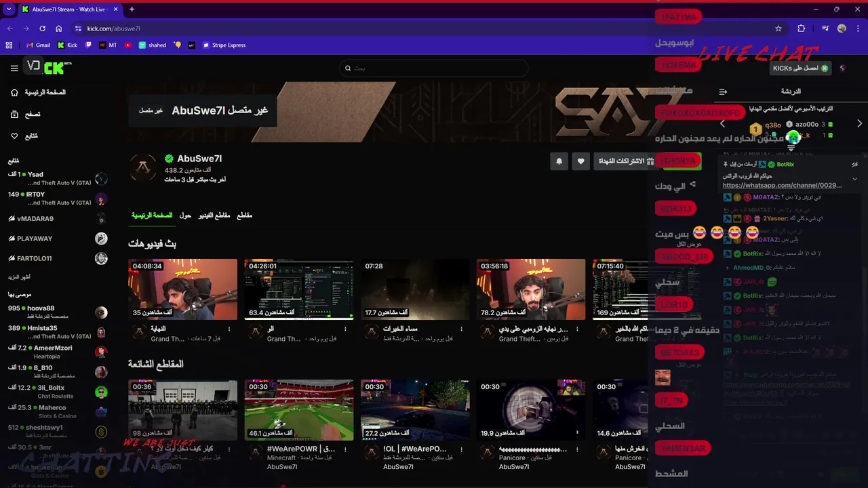This screenshot has height=488, width=868.
Task: Switch to حول tab
Action: [x=185, y=216]
